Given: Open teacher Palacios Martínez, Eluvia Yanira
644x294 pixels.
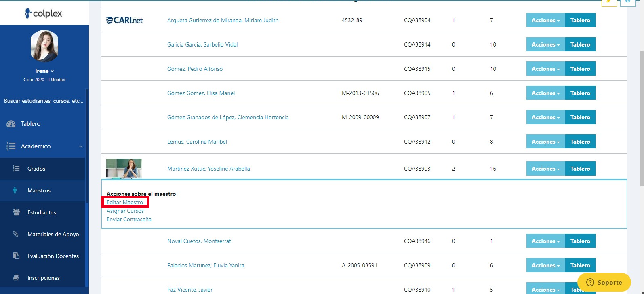Looking at the screenshot, I should (x=206, y=265).
